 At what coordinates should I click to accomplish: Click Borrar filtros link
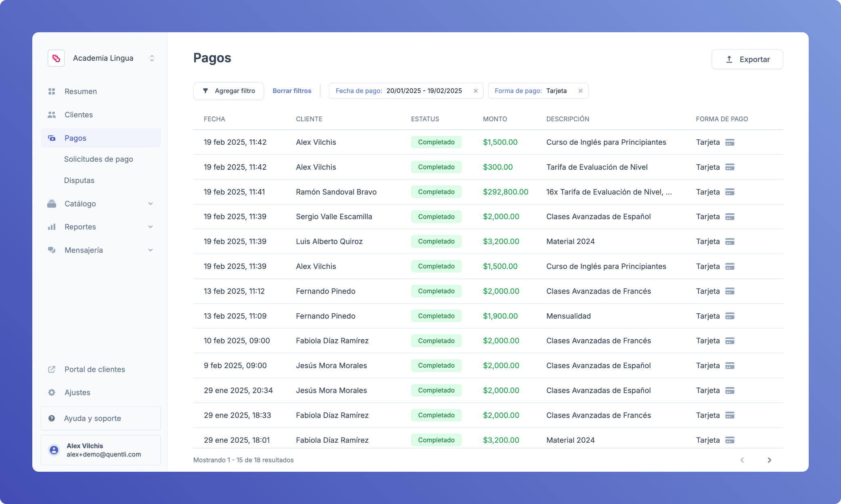292,91
